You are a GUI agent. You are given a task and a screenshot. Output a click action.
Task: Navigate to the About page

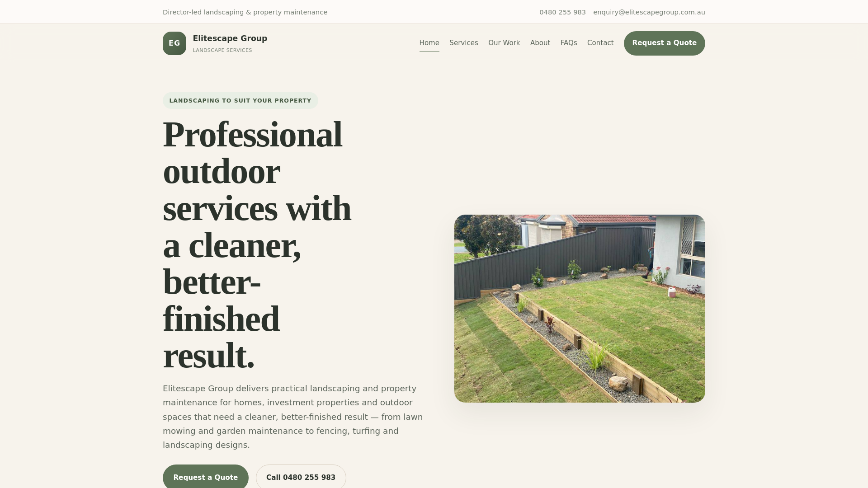pyautogui.click(x=540, y=43)
